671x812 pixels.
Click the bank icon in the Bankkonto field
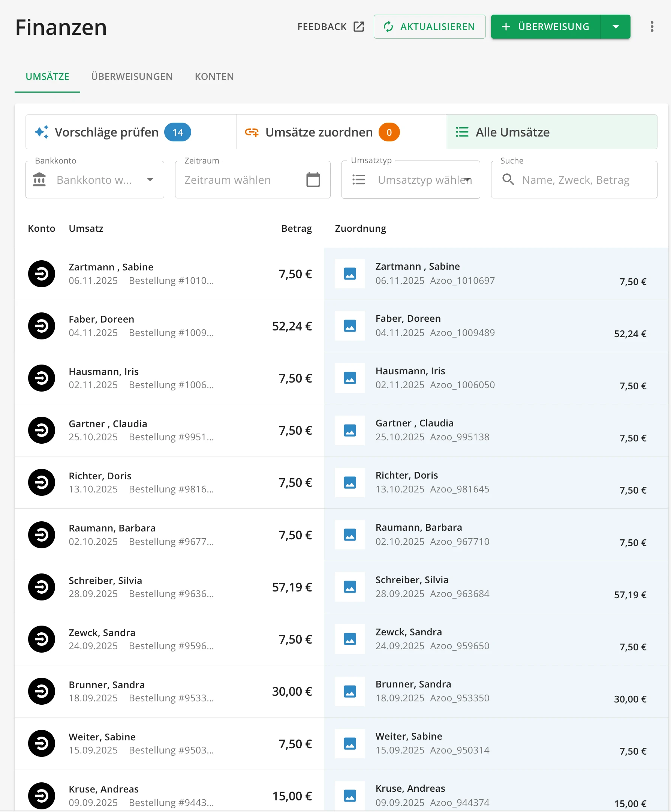point(40,179)
